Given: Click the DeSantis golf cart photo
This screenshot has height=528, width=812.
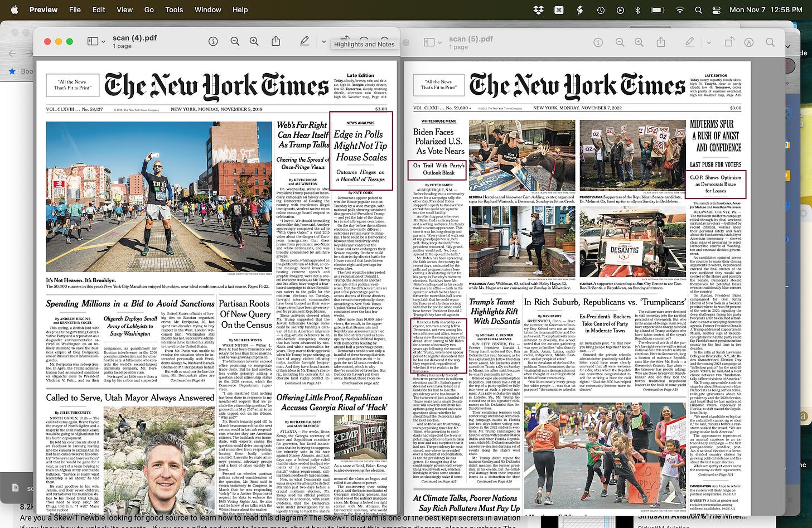Looking at the screenshot, I should 632,243.
